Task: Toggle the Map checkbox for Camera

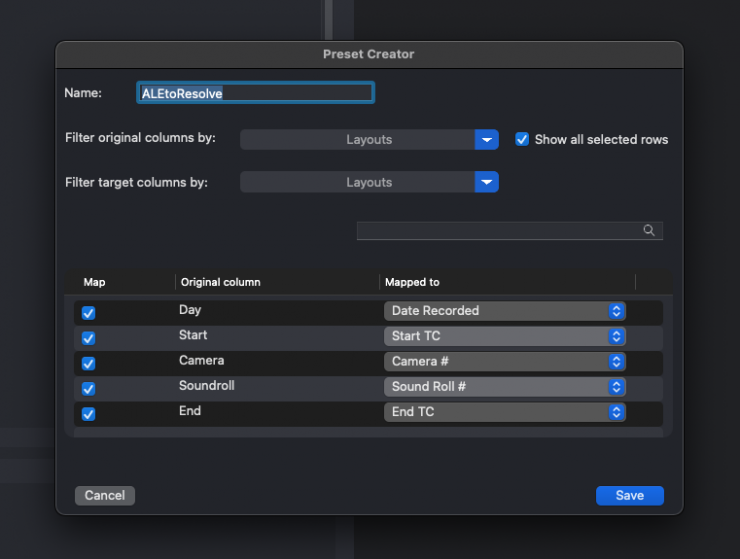Action: coord(88,363)
